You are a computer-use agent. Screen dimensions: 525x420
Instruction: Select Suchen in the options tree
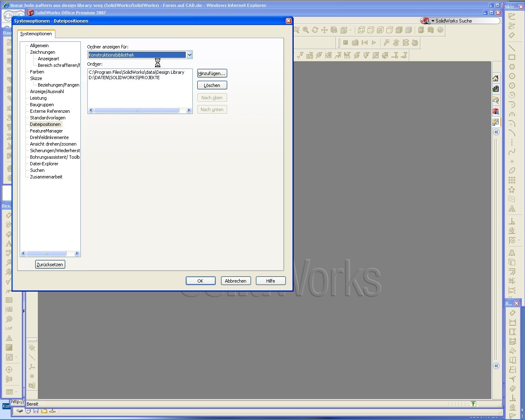pyautogui.click(x=37, y=170)
